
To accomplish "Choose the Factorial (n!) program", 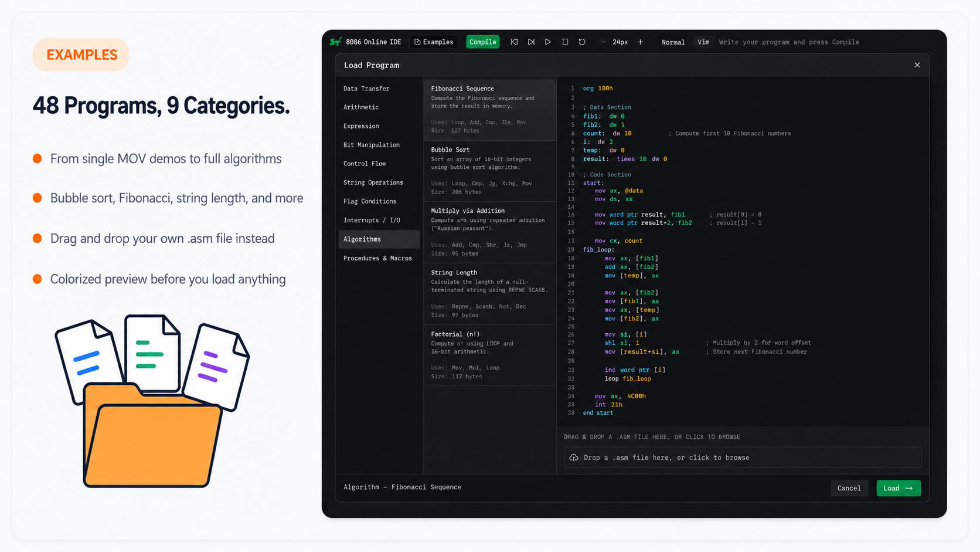I will [490, 355].
